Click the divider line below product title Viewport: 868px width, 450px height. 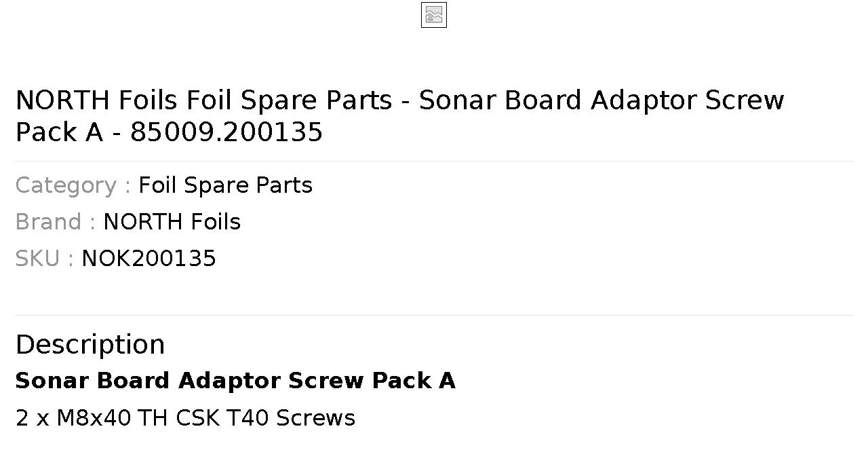[x=434, y=161]
